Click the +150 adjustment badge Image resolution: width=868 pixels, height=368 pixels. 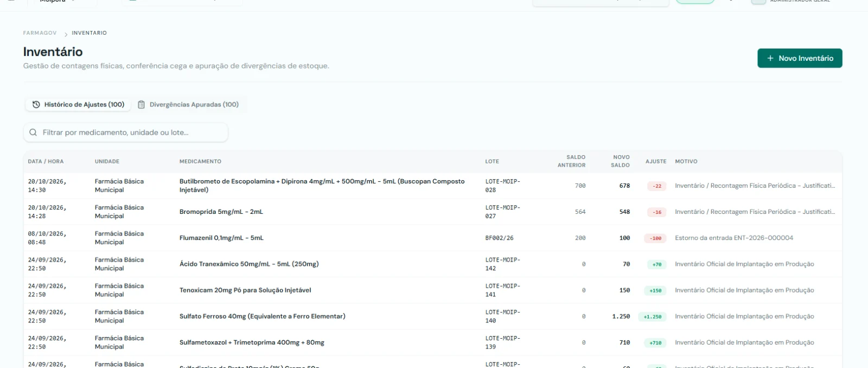[x=655, y=290]
